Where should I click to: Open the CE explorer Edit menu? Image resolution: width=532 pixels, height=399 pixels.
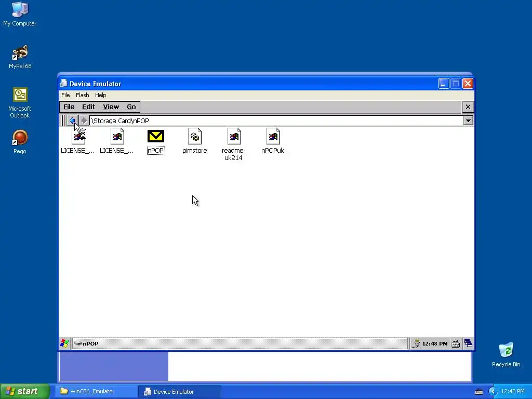88,107
